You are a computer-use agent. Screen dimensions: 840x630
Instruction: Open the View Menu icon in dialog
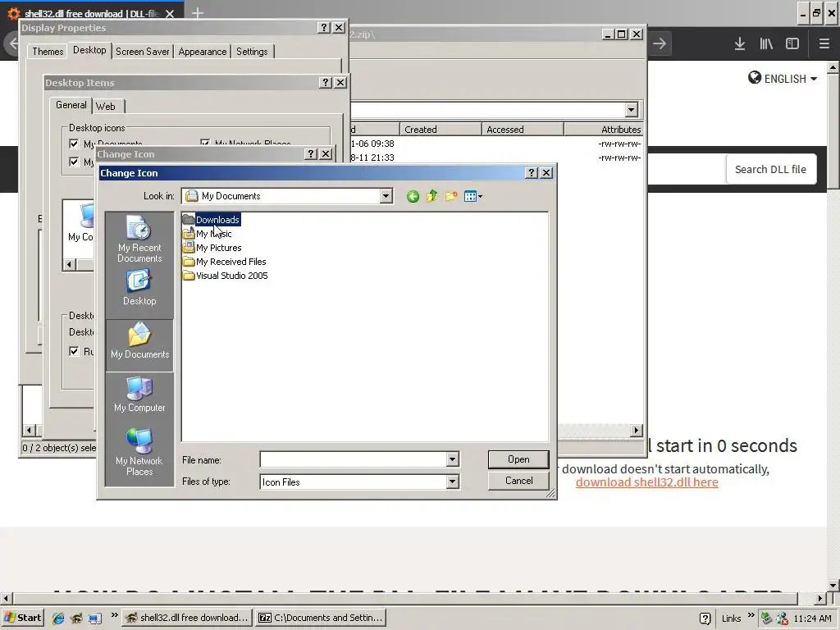(473, 197)
